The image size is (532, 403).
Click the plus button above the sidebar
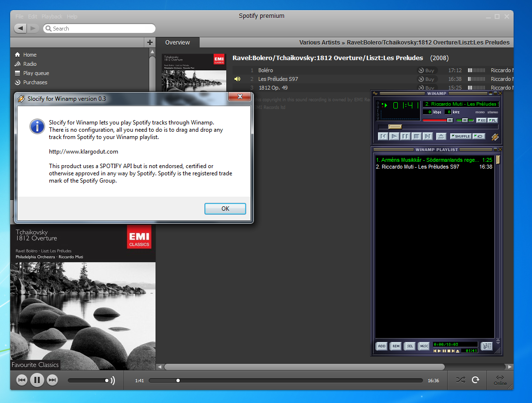[150, 43]
